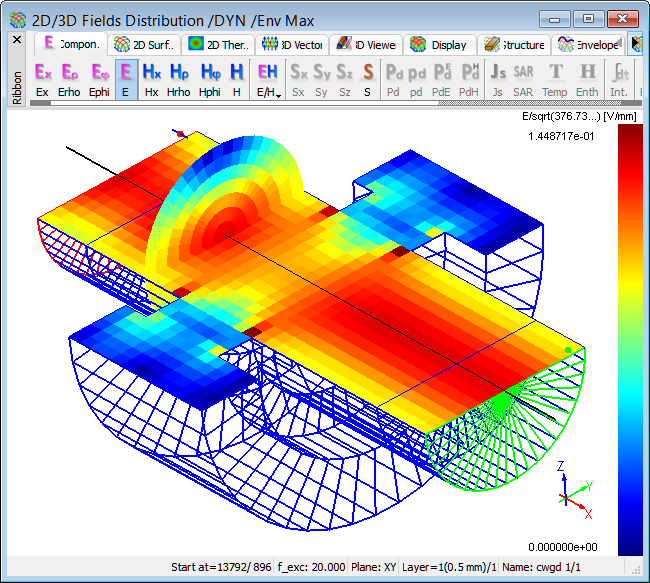Screen dimensions: 650x583
Task: Click the Ribbon vertical label
Action: [16, 88]
